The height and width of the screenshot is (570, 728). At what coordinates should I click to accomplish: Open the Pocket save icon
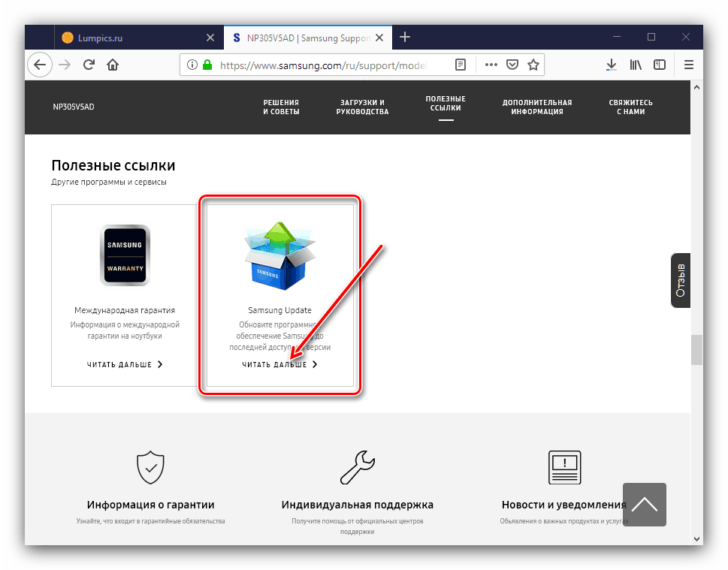click(x=512, y=65)
